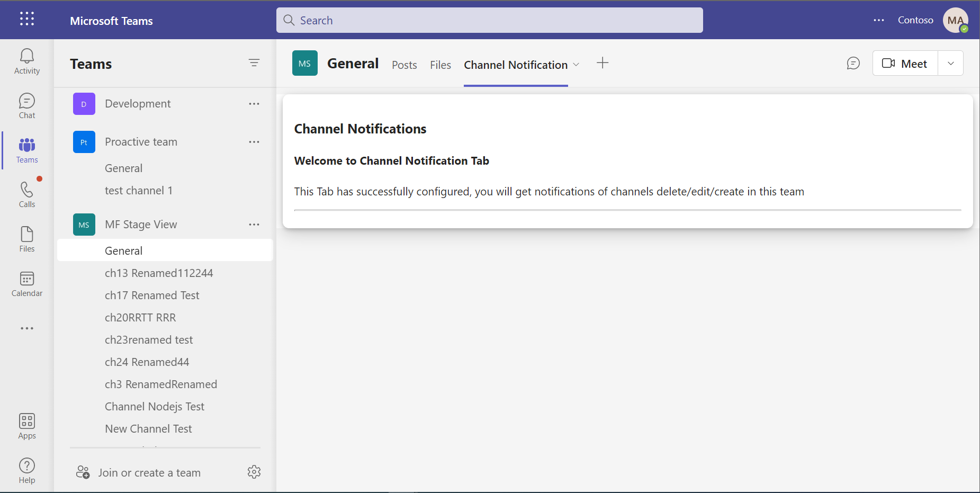This screenshot has width=980, height=493.
Task: Switch to the Files tab
Action: pyautogui.click(x=440, y=65)
